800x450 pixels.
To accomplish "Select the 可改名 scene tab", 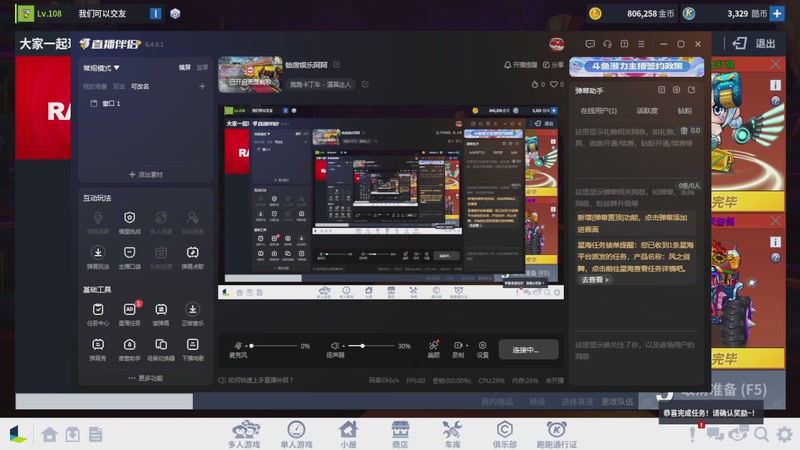I will pos(140,86).
